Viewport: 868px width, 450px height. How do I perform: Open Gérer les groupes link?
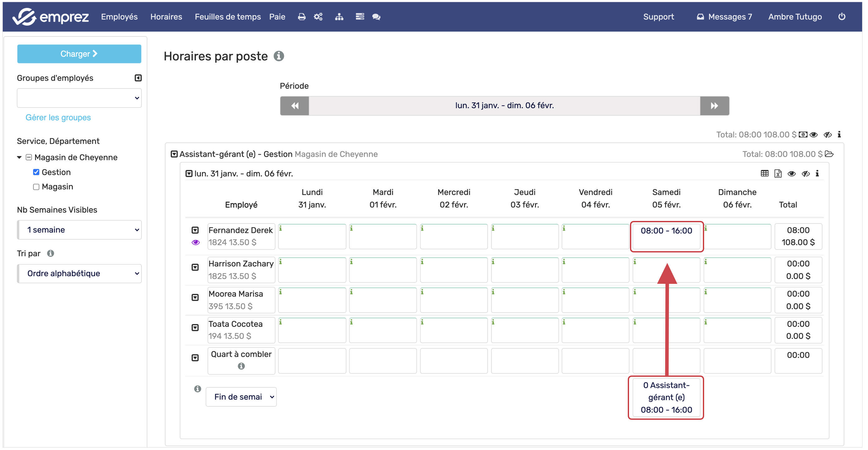pyautogui.click(x=58, y=117)
